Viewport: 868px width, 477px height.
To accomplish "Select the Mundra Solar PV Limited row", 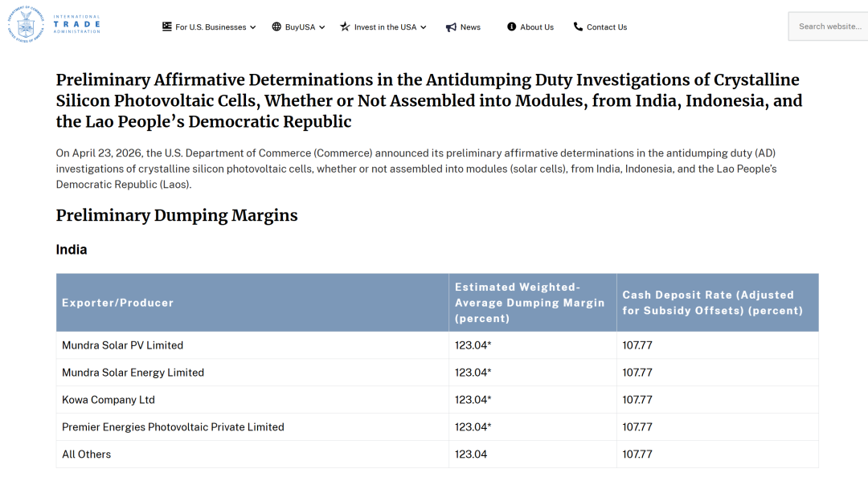I will [437, 345].
